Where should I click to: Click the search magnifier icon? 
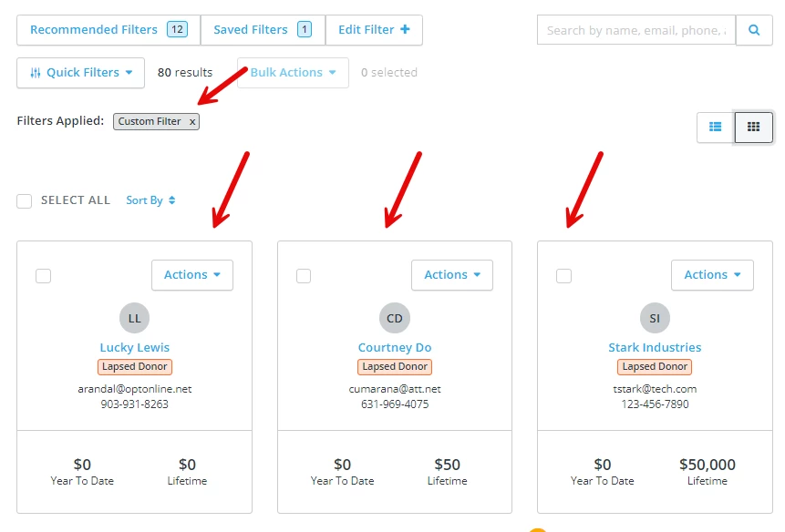(x=754, y=30)
